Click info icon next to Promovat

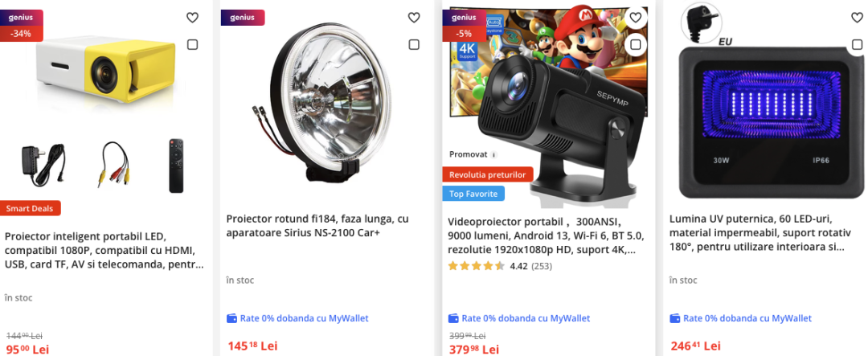point(493,154)
